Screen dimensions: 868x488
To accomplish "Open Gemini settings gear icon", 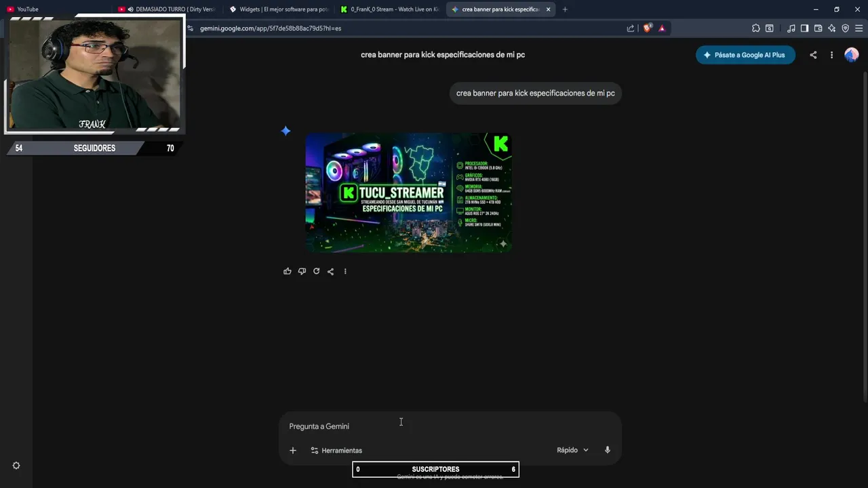I will pos(16,466).
